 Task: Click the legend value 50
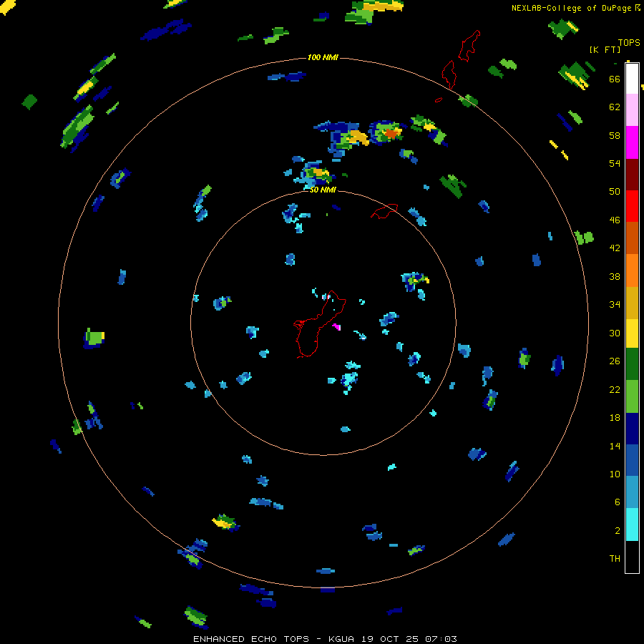(615, 191)
